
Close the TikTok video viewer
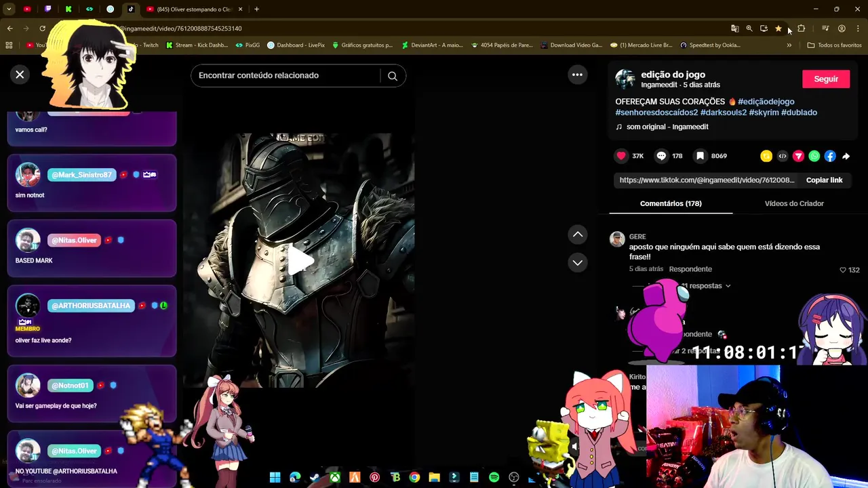[20, 75]
